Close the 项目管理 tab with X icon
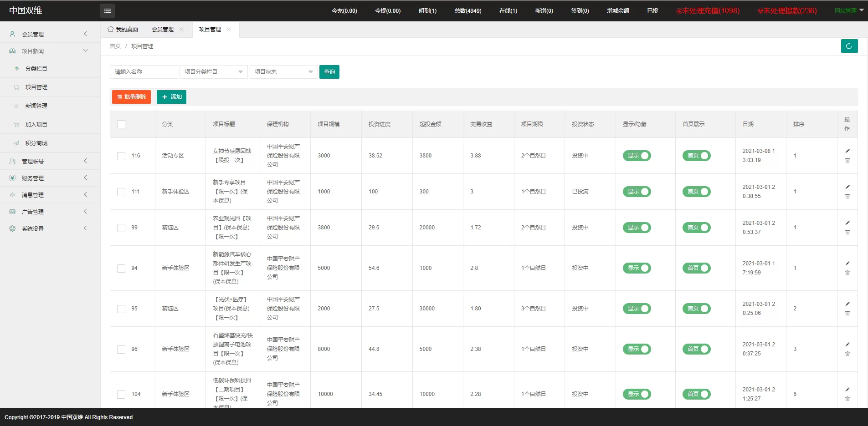 point(229,30)
